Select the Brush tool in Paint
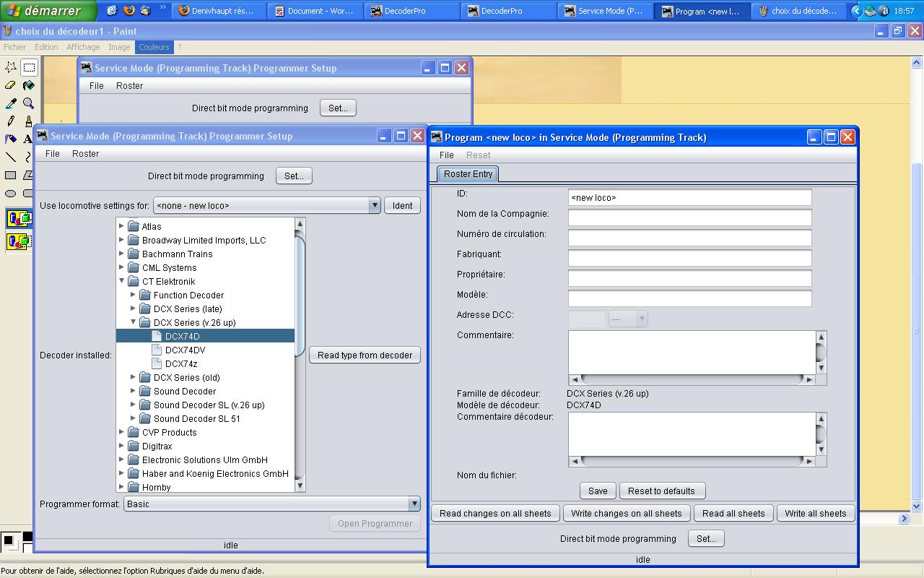 [x=29, y=121]
